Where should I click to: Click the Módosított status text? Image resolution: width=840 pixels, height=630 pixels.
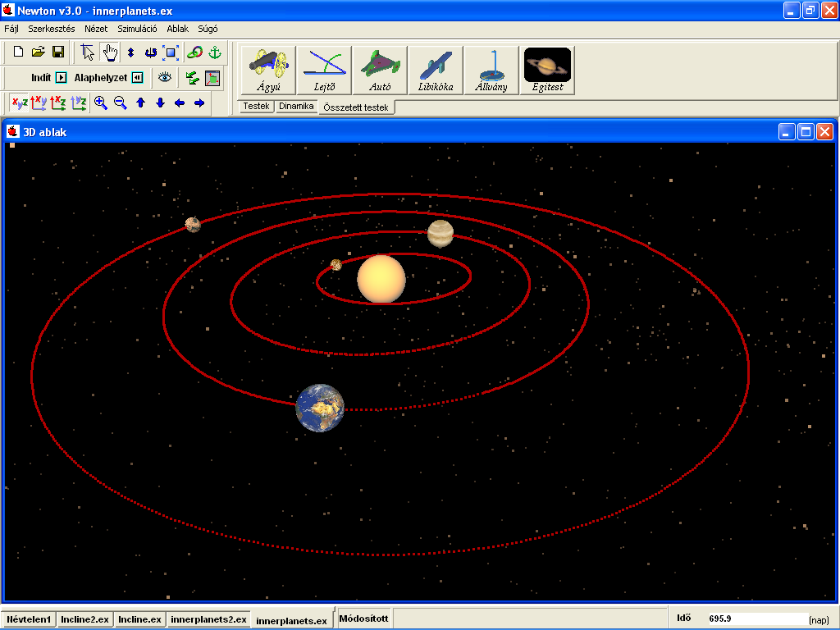363,619
